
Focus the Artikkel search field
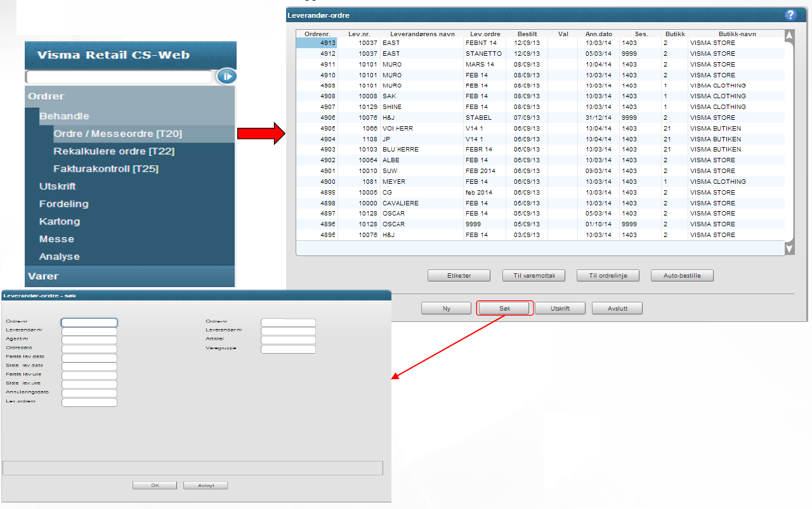point(288,340)
